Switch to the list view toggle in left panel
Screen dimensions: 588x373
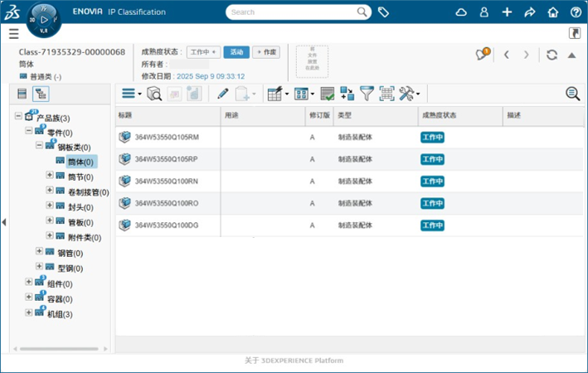(22, 94)
